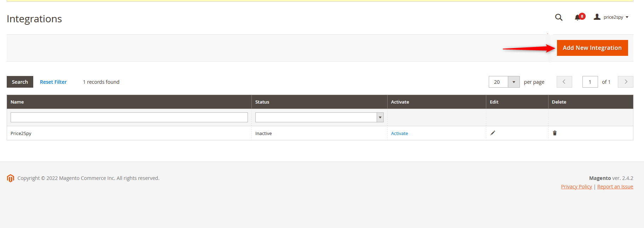Click the Search button

coord(20,82)
